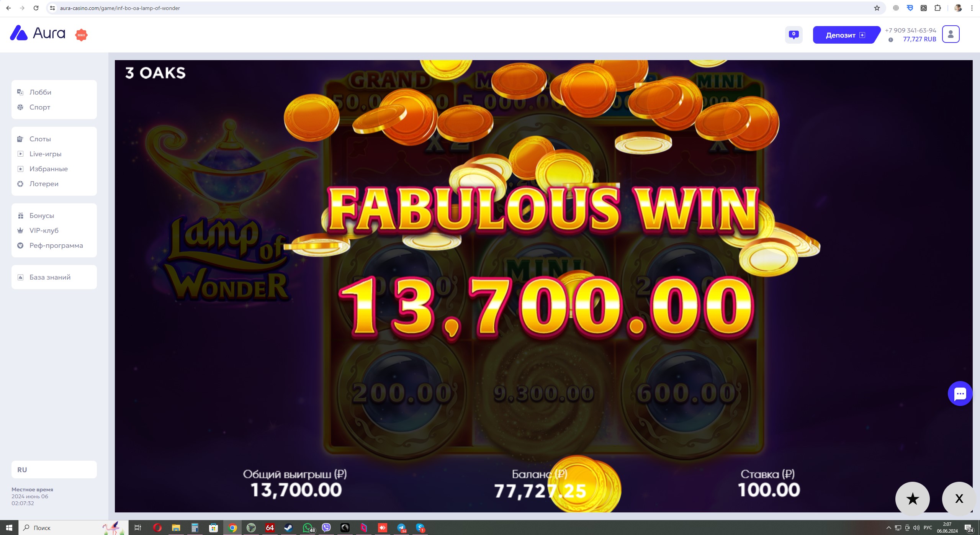Viewport: 980px width, 535px height.
Task: Open the red bonus badge icon
Action: pos(81,35)
